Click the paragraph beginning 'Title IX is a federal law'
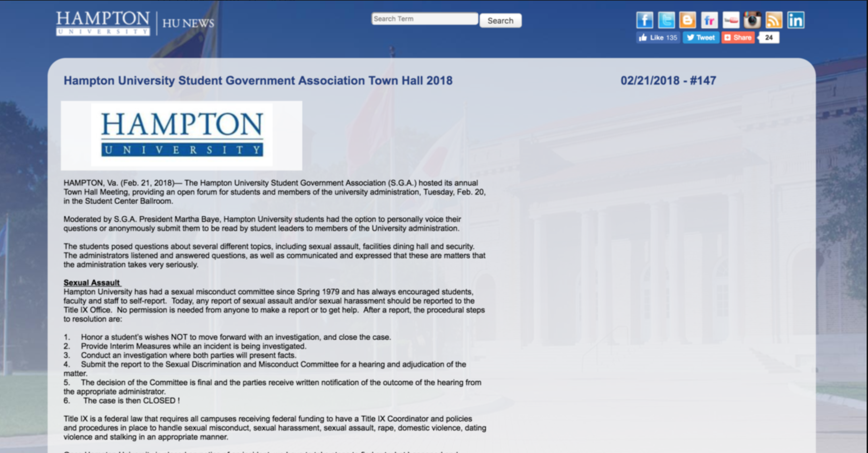 pyautogui.click(x=275, y=428)
